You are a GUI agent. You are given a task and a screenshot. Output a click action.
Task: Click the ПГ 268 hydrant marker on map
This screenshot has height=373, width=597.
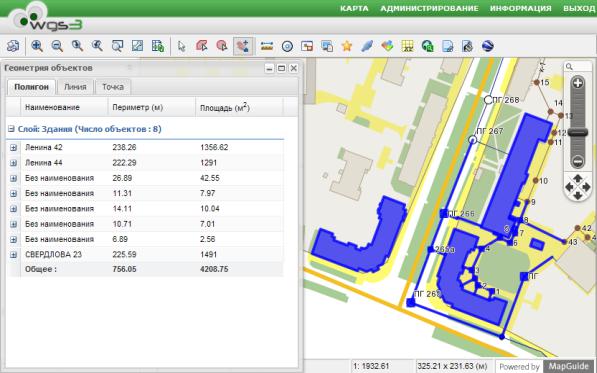[x=488, y=100]
